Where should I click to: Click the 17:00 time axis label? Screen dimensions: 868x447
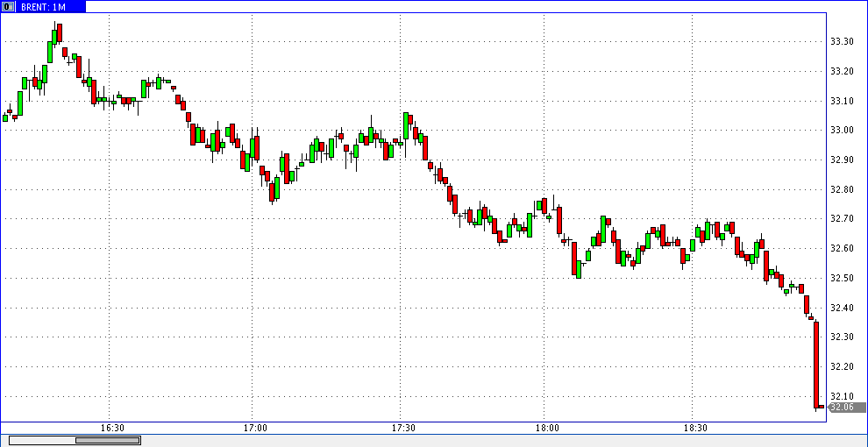(256, 429)
